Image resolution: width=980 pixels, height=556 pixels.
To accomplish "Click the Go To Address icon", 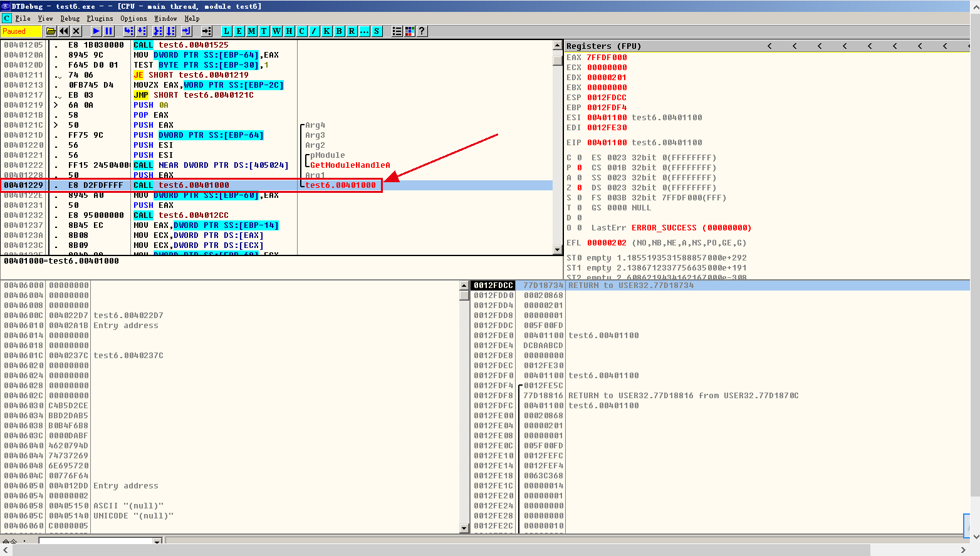I will click(207, 31).
